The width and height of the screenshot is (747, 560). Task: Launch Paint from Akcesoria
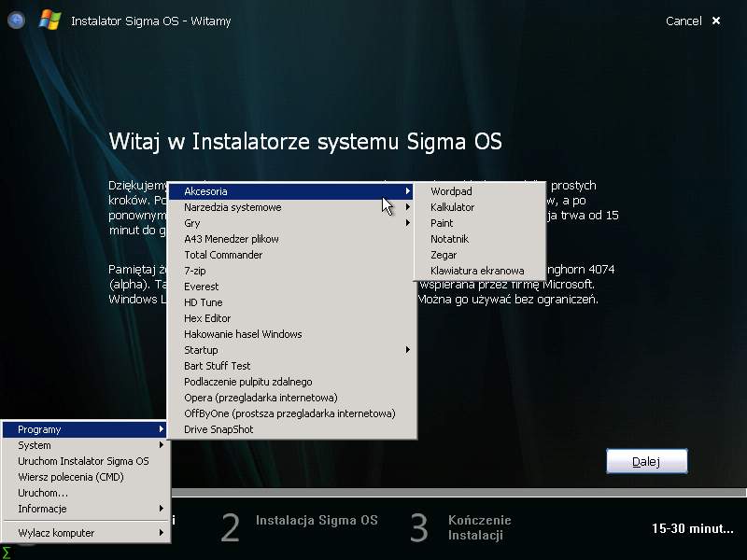(x=480, y=223)
